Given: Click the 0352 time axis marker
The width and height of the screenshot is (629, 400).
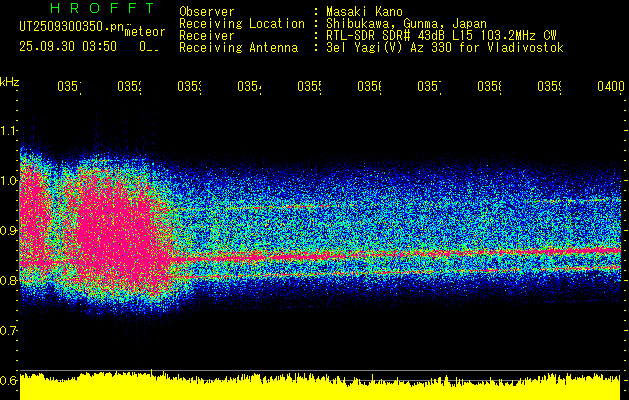Looking at the screenshot, I should tap(129, 86).
